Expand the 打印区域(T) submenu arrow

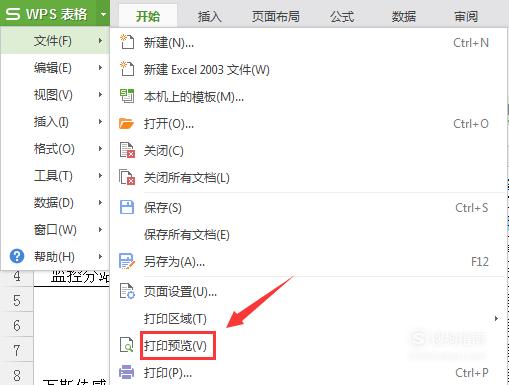[x=496, y=318]
